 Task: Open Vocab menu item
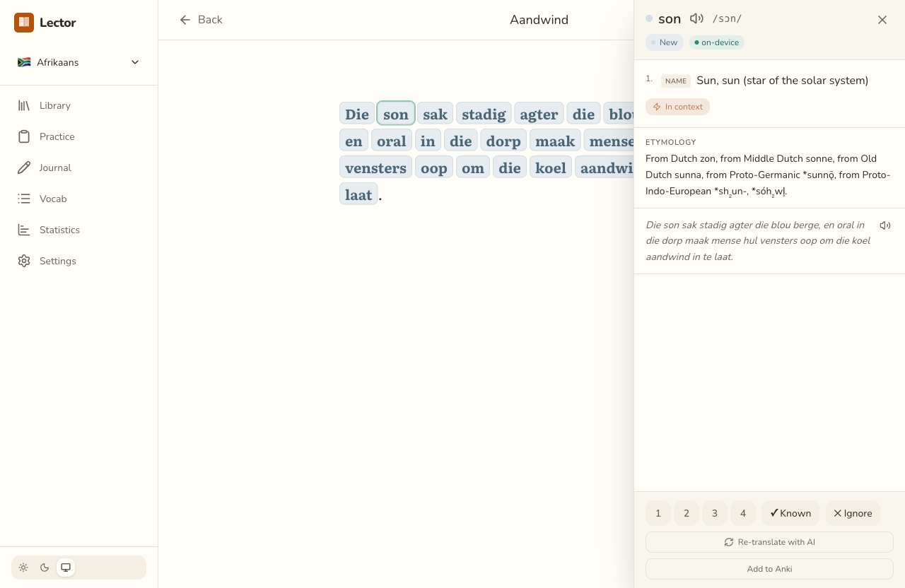79,199
